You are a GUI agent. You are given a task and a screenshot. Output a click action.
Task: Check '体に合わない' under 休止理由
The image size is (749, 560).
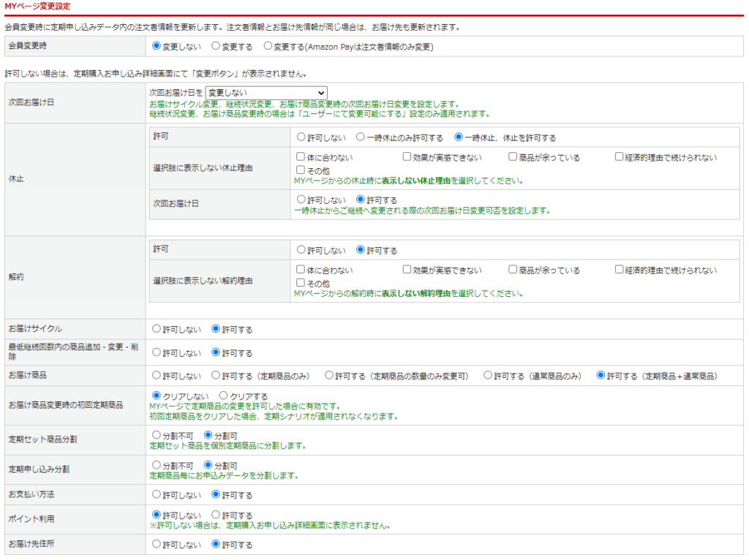click(301, 157)
